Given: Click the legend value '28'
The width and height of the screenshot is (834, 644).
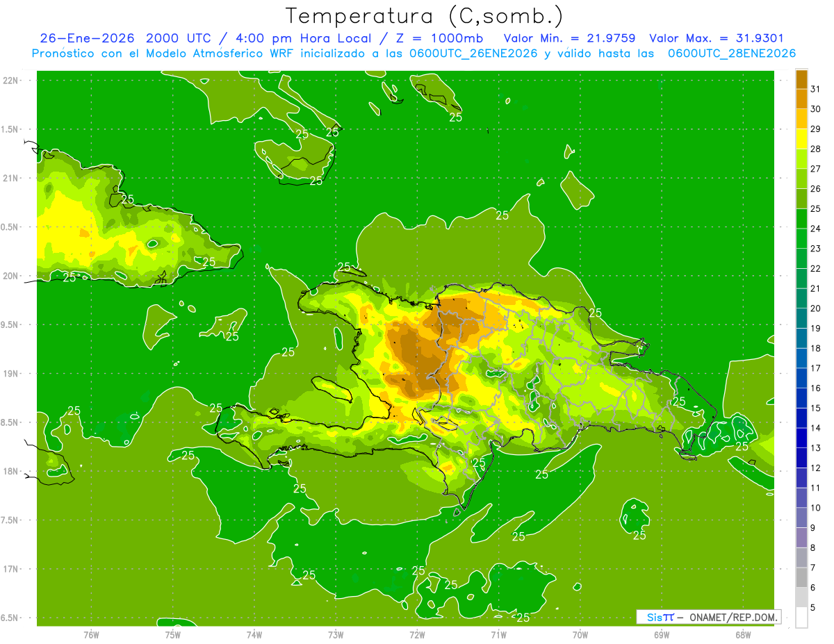Looking at the screenshot, I should pos(815,149).
